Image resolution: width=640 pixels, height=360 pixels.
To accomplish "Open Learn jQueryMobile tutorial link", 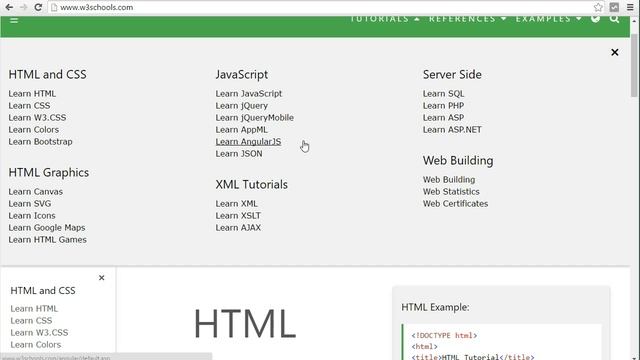I will pyautogui.click(x=255, y=118).
